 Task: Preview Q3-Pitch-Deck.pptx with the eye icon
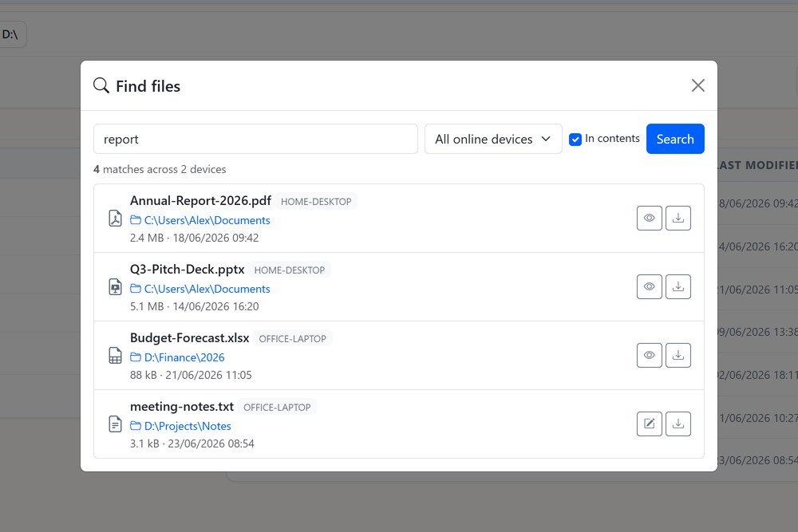click(649, 287)
